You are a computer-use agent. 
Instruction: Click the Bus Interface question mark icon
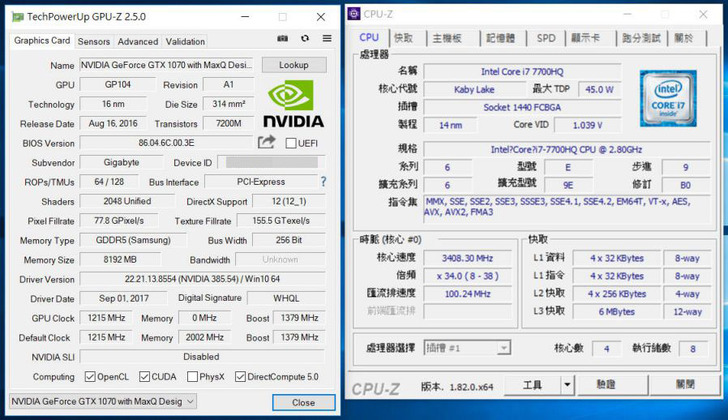click(x=323, y=181)
